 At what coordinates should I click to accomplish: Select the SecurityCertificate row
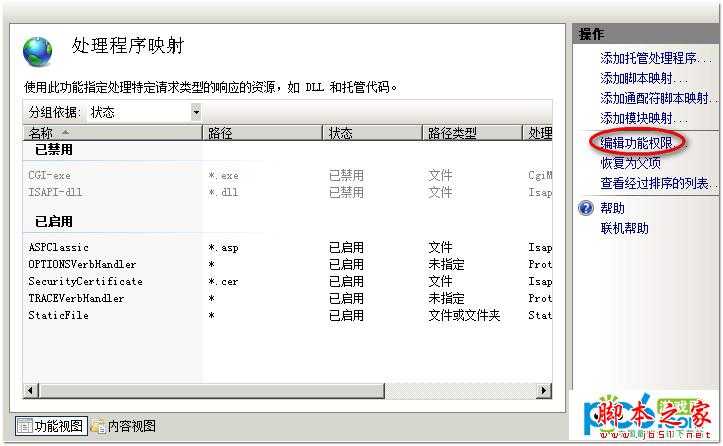[x=288, y=281]
